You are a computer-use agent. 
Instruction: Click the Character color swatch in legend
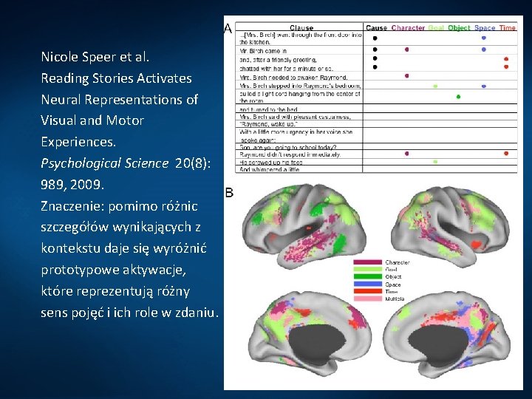[x=367, y=262]
